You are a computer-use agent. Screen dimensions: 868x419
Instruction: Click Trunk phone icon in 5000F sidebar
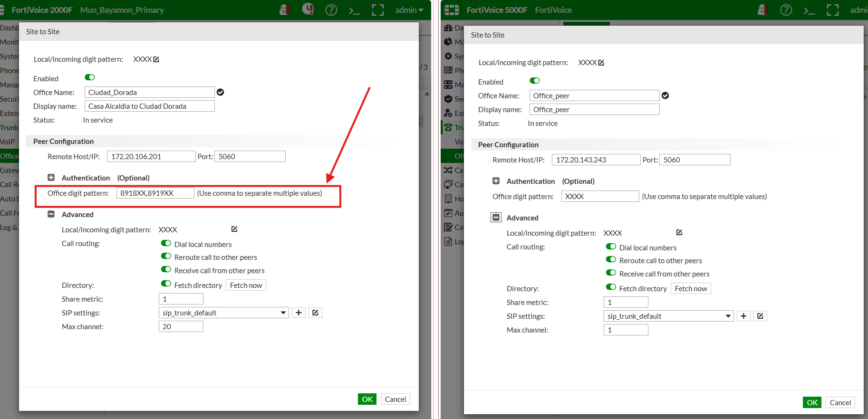[448, 127]
